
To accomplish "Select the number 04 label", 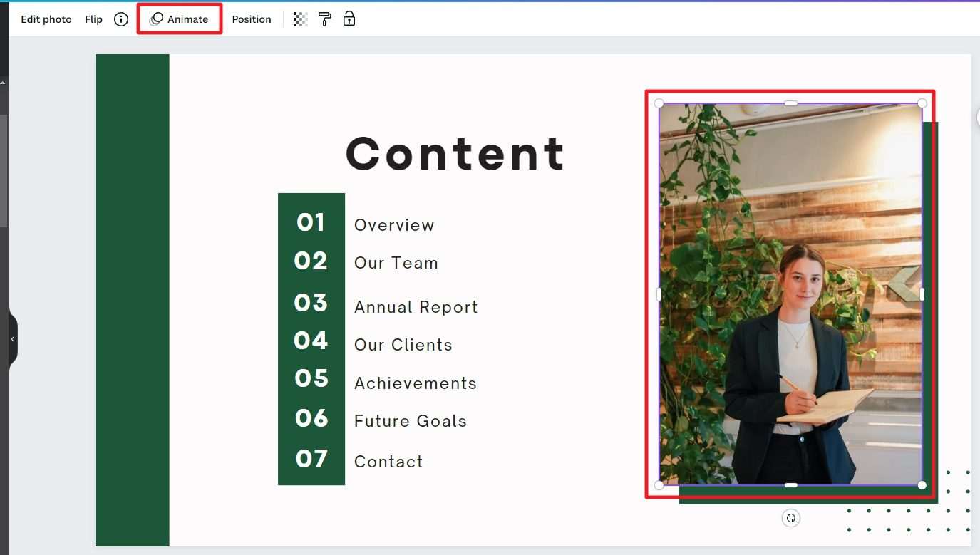I will 311,341.
